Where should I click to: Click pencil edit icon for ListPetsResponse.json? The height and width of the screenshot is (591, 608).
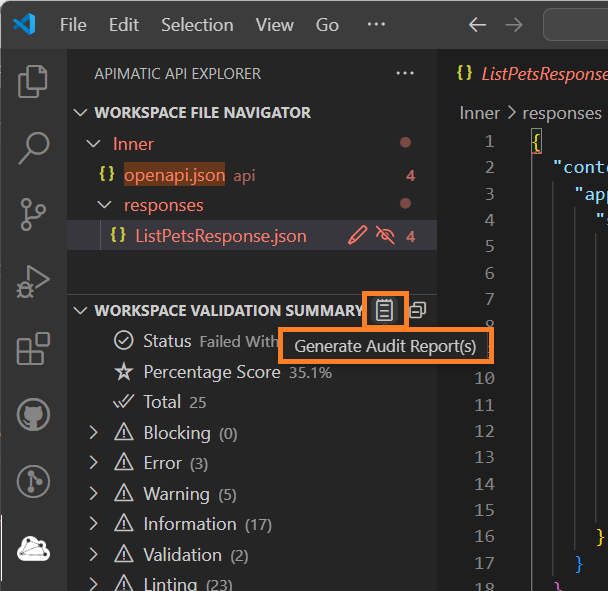pyautogui.click(x=358, y=235)
